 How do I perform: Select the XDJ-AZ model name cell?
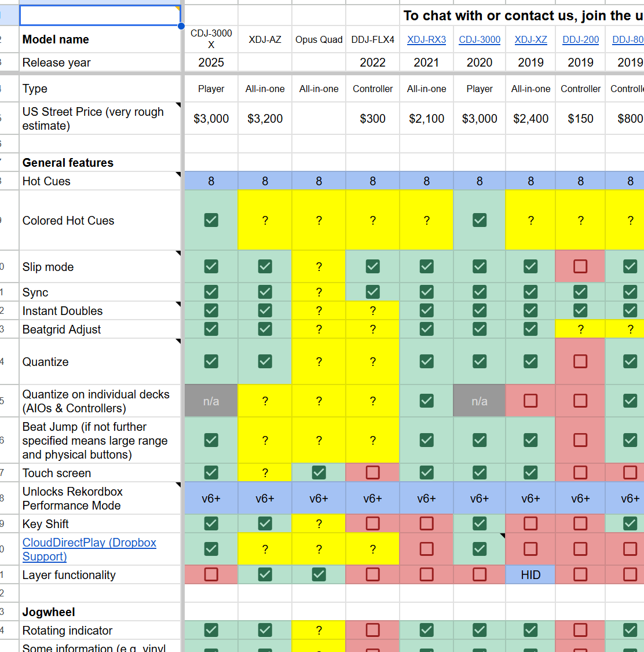point(265,39)
